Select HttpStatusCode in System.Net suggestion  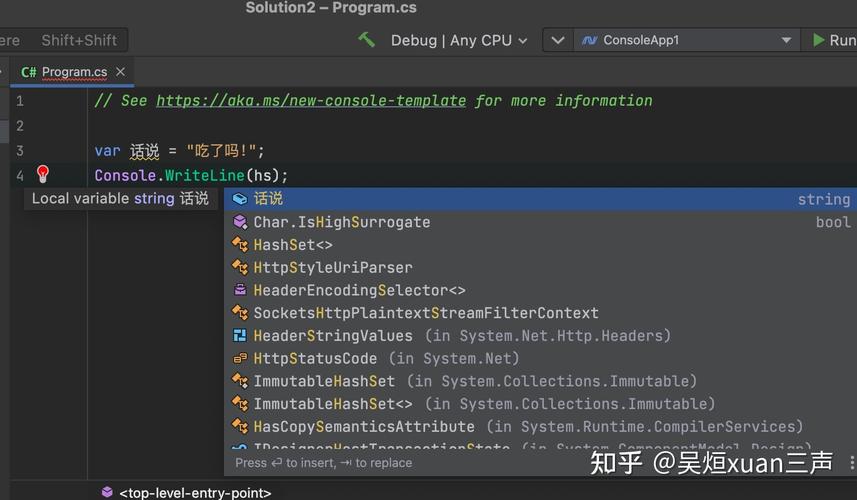pos(540,358)
